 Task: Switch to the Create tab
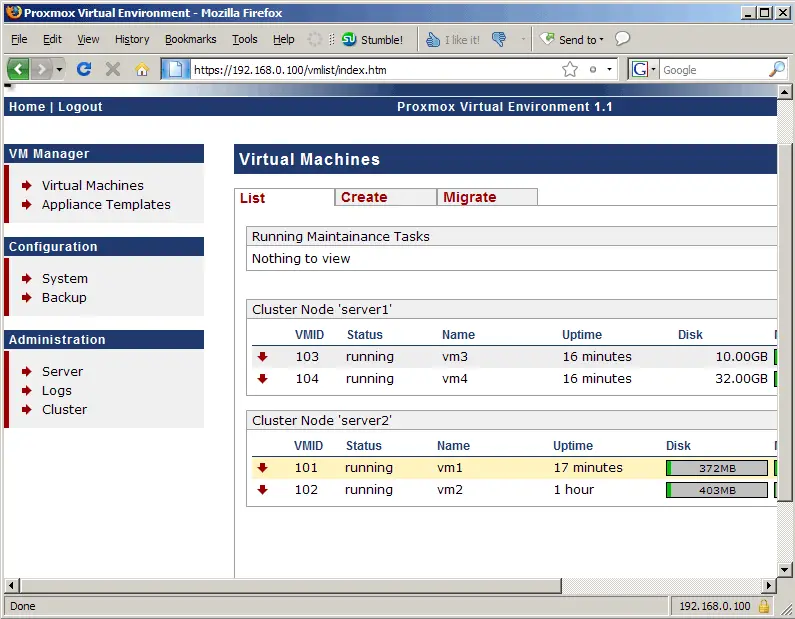click(x=385, y=197)
